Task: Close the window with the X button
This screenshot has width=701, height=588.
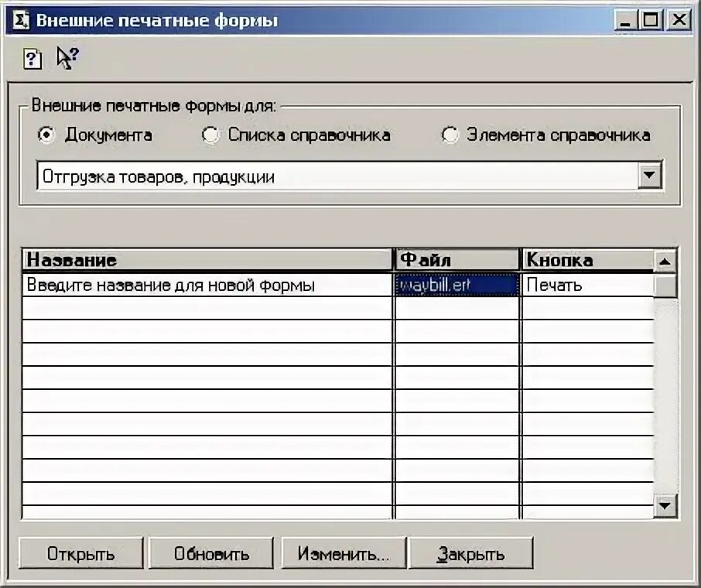Action: [x=679, y=21]
